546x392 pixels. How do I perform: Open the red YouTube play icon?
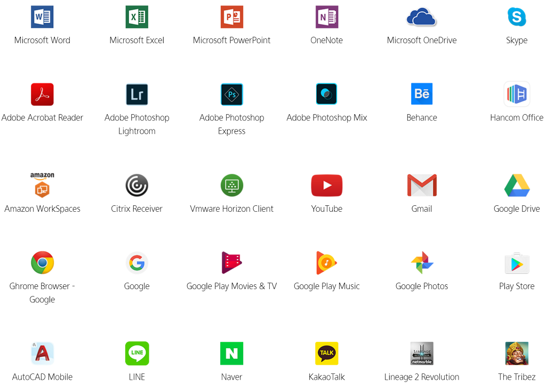coord(326,185)
